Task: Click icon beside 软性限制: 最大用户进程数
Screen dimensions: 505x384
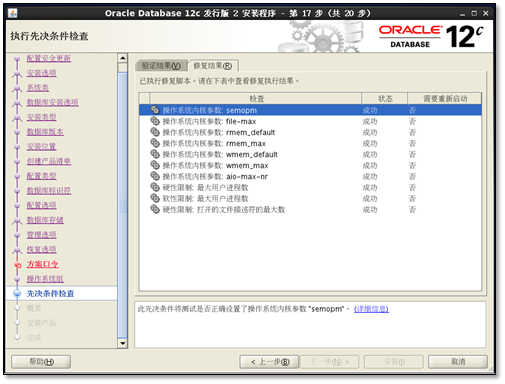Action: click(x=155, y=198)
